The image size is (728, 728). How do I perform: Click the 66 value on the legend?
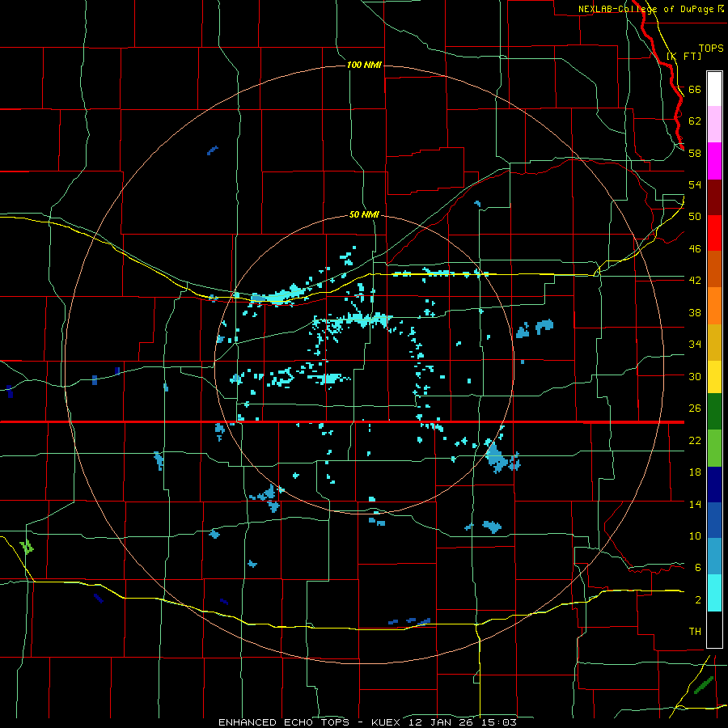click(x=695, y=89)
